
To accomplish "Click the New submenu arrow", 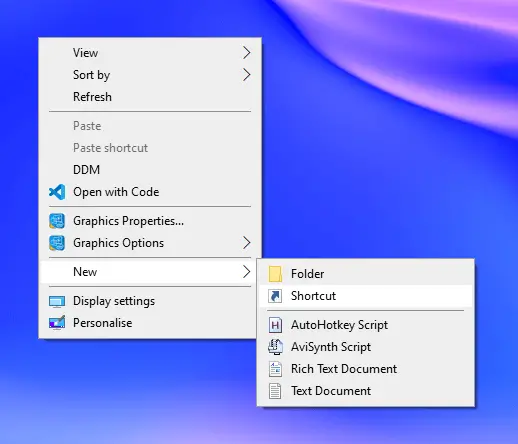I will pyautogui.click(x=246, y=272).
